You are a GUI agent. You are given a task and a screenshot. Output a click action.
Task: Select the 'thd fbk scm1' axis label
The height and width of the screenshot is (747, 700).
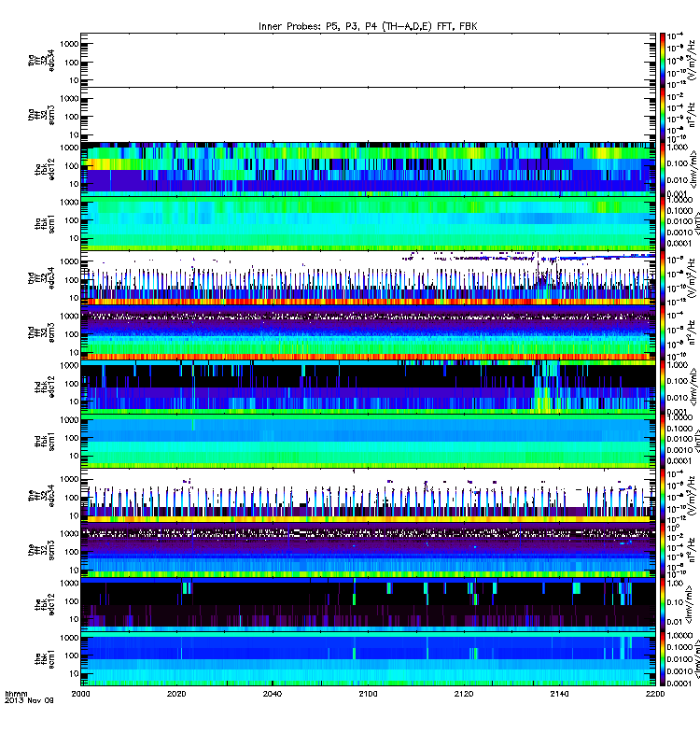(x=45, y=441)
